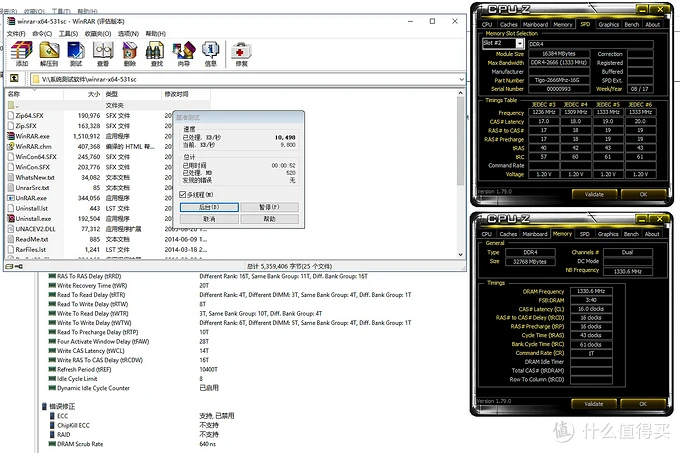The width and height of the screenshot is (680, 453).
Task: Switch to Memory tab in upper CPU-Z window
Action: pos(563,25)
